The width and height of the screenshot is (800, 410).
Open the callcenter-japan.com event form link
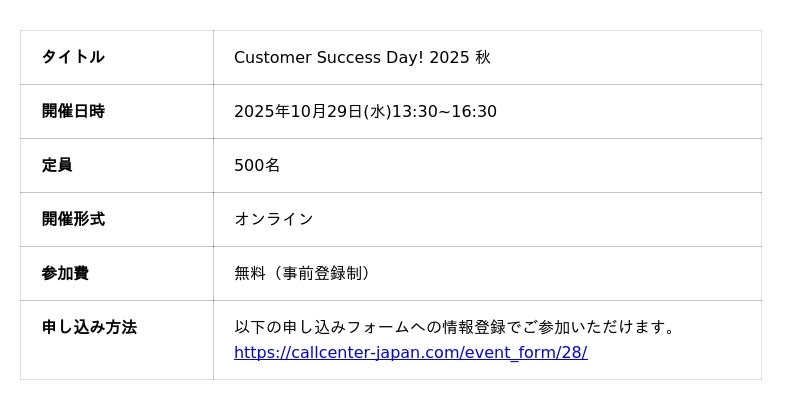(410, 353)
